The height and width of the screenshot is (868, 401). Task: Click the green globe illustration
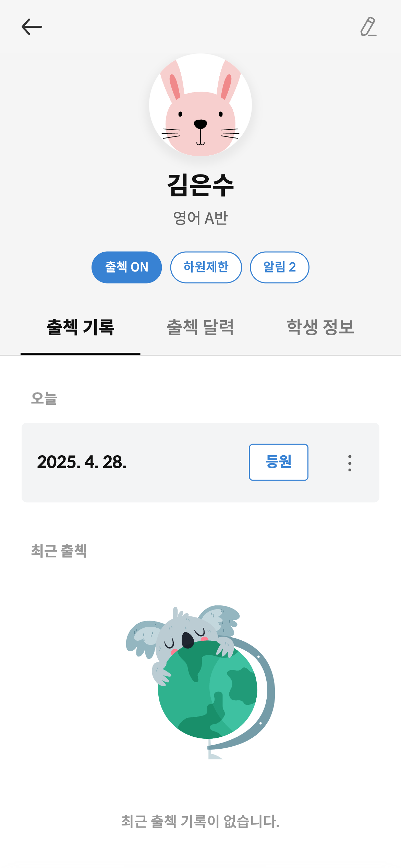tap(207, 692)
